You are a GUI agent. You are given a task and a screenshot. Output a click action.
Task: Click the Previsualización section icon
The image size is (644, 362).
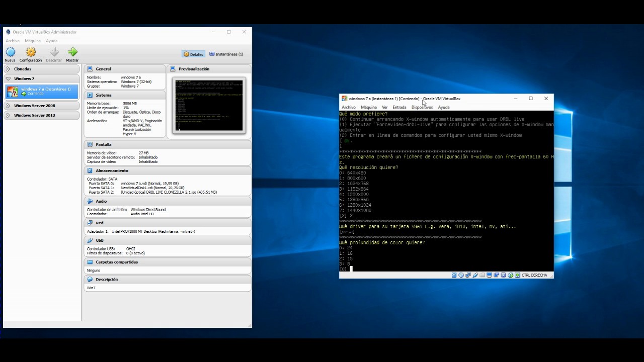(x=173, y=69)
